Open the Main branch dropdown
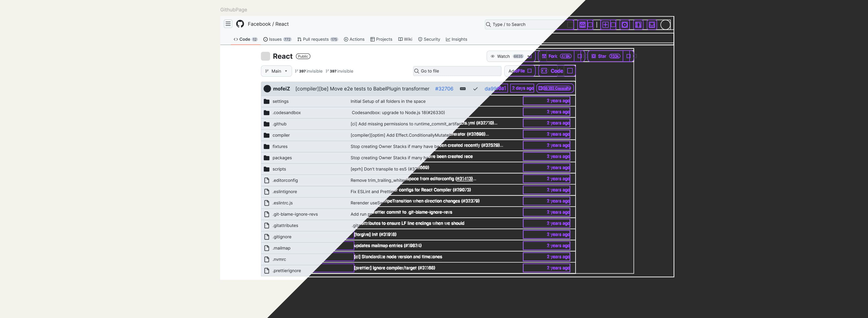868x318 pixels. 276,71
